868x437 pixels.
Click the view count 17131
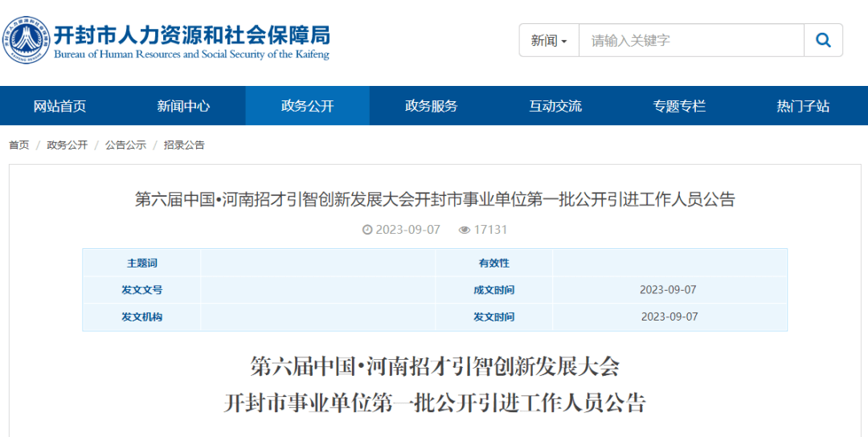point(490,230)
